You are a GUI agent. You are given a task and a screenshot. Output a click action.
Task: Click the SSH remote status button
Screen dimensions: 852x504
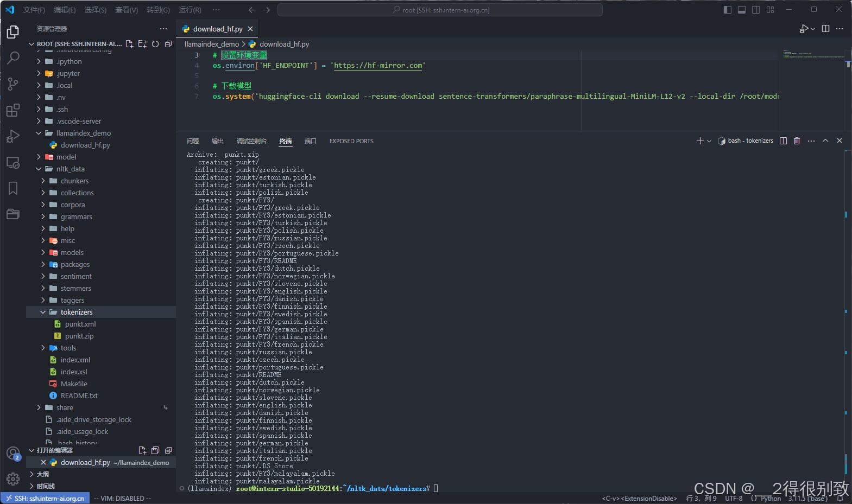point(45,498)
